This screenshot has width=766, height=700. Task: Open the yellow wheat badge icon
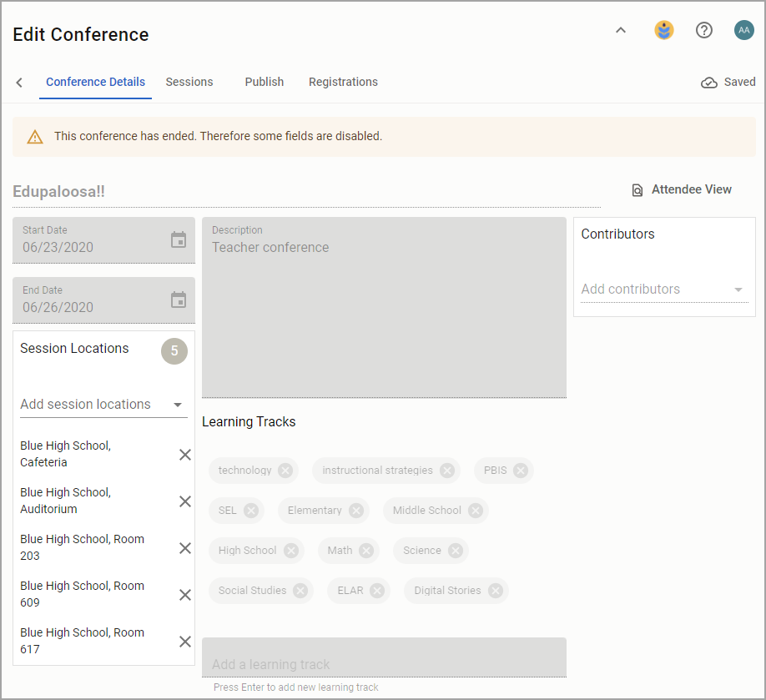coord(664,30)
